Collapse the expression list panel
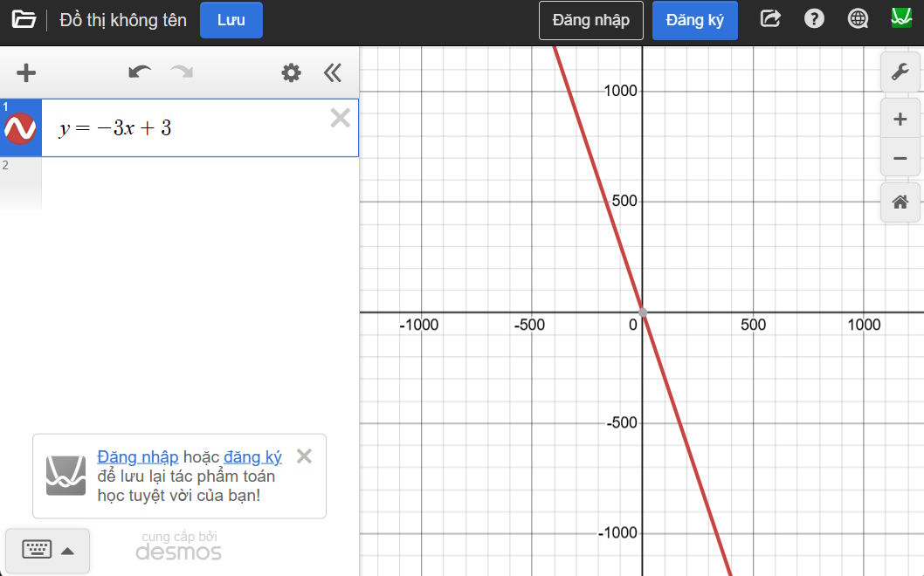924x576 pixels. [x=333, y=72]
